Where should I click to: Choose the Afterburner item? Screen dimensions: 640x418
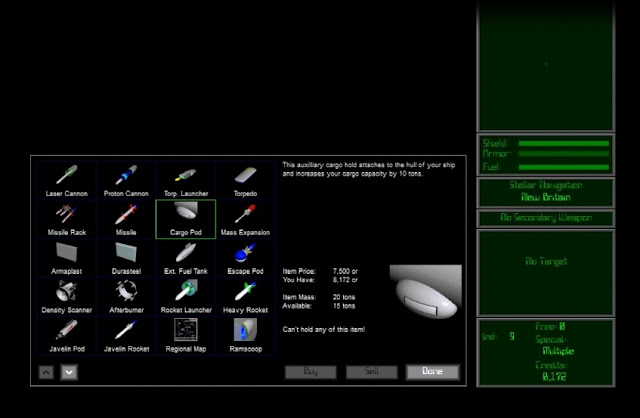[x=126, y=297]
